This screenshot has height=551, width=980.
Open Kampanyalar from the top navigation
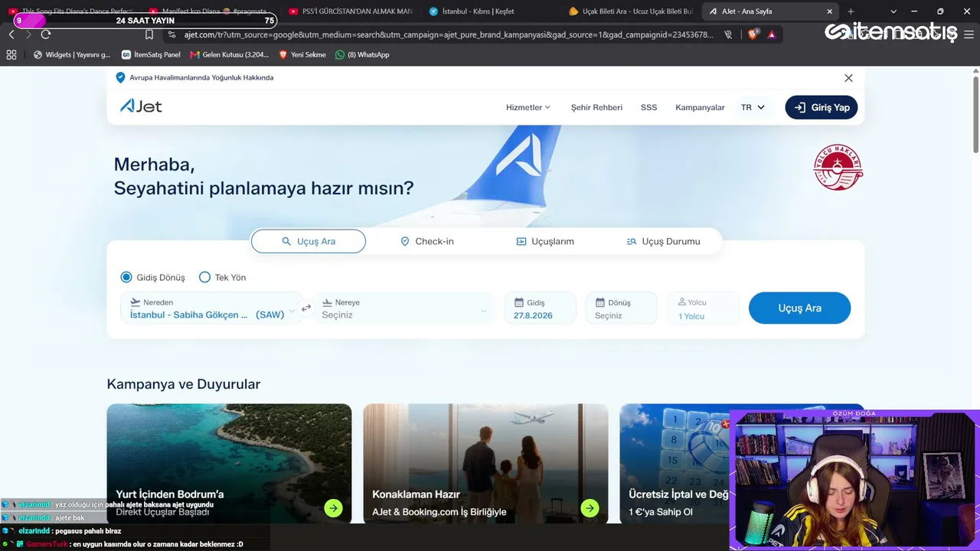[x=700, y=107]
